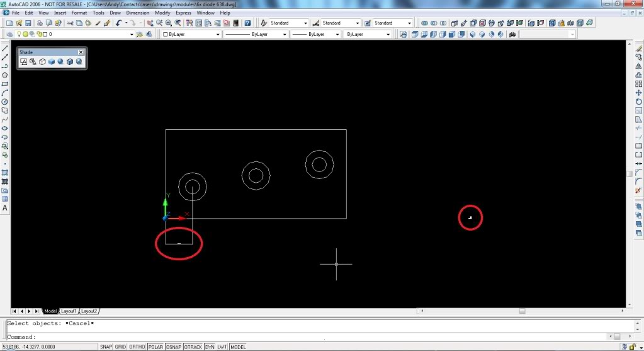644x351 pixels.
Task: Close the Shade floating toolbar
Action: (x=81, y=52)
